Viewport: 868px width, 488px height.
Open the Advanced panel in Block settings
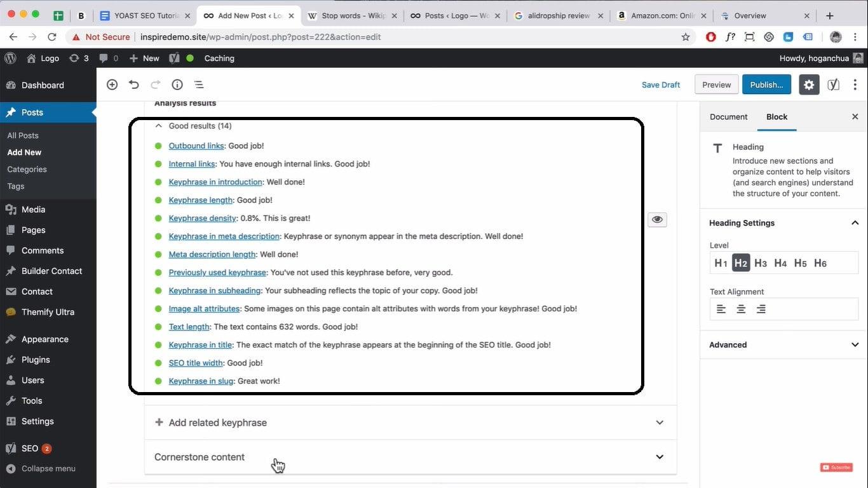(x=783, y=344)
